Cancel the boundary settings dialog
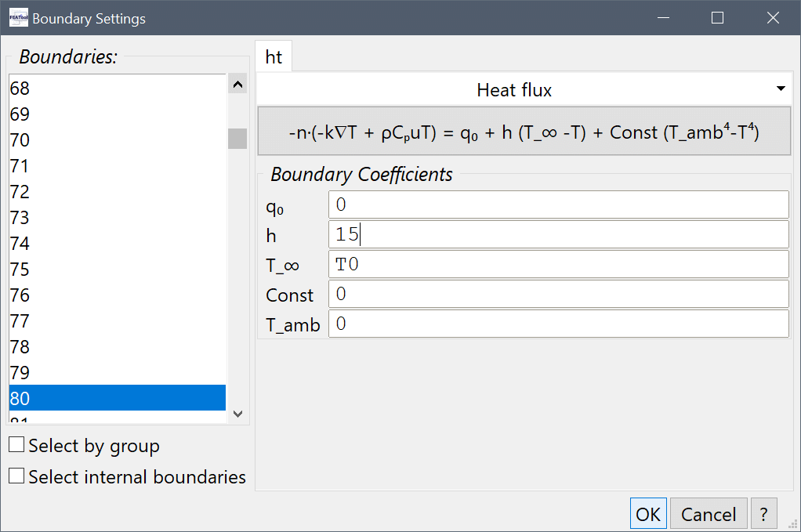801x532 pixels. 708,514
